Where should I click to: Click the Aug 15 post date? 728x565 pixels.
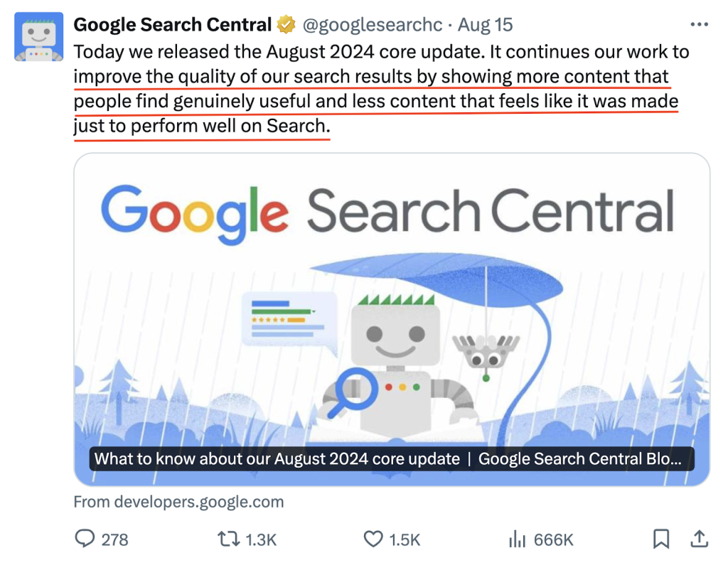point(485,26)
